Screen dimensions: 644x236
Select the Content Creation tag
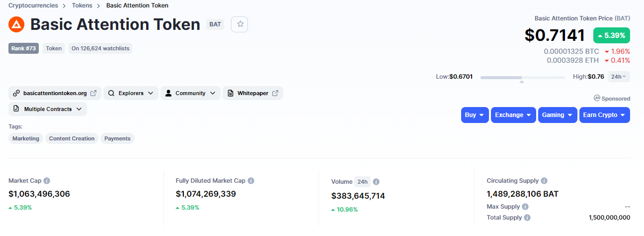(x=72, y=138)
